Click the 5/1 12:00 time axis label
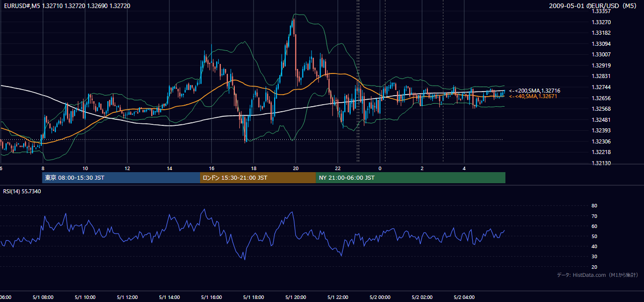644x302 pixels. pyautogui.click(x=127, y=297)
